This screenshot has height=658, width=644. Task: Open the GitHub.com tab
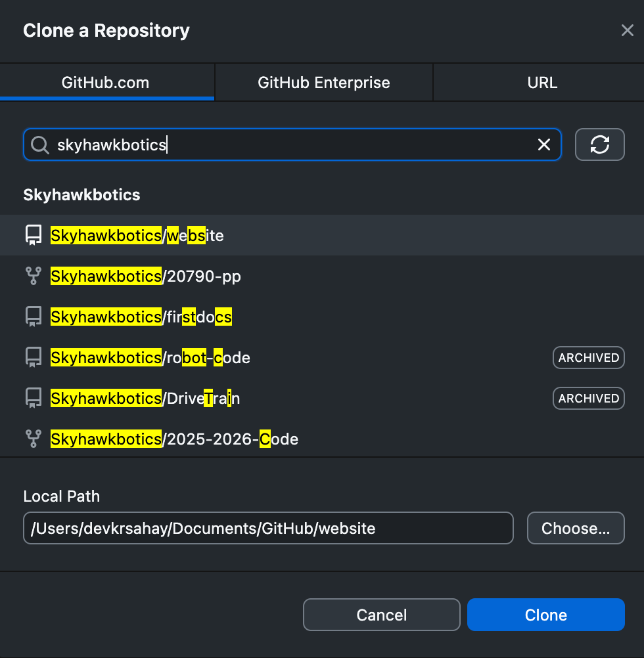click(x=107, y=82)
